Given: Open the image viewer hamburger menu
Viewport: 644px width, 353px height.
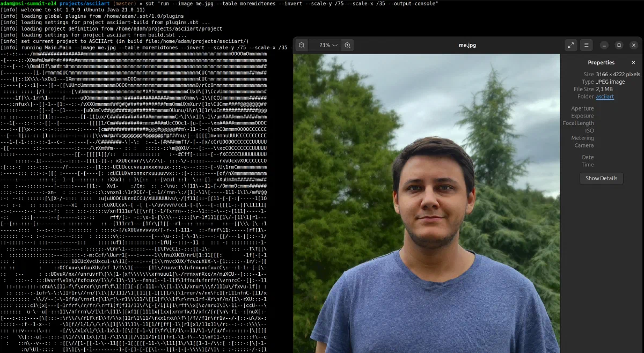Looking at the screenshot, I should click(587, 46).
